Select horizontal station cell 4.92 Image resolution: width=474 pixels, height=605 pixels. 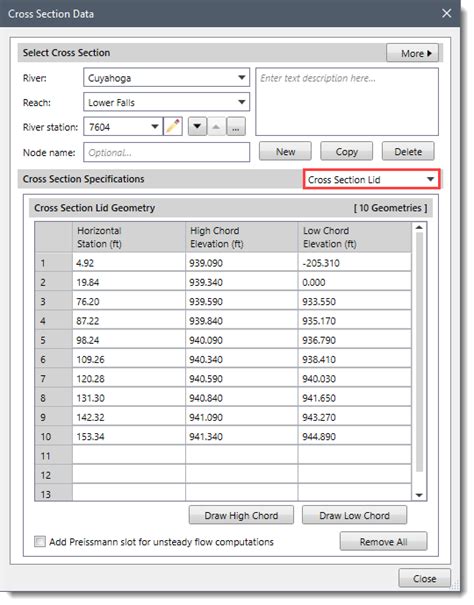coord(129,263)
